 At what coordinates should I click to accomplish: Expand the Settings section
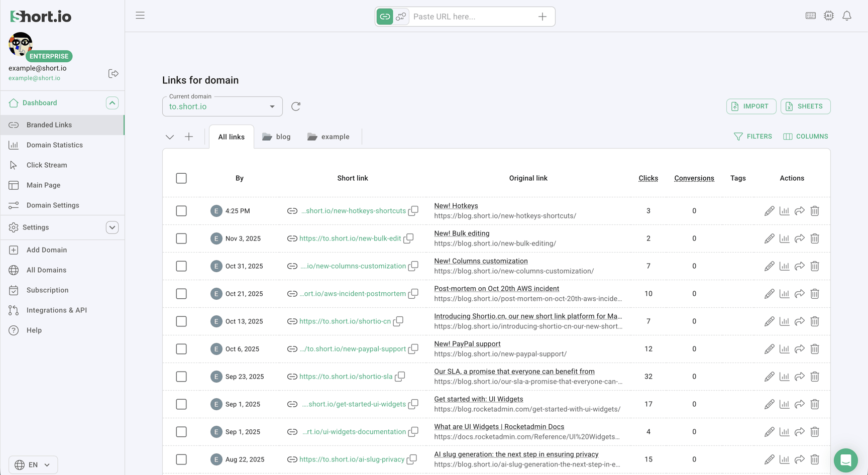[113, 227]
